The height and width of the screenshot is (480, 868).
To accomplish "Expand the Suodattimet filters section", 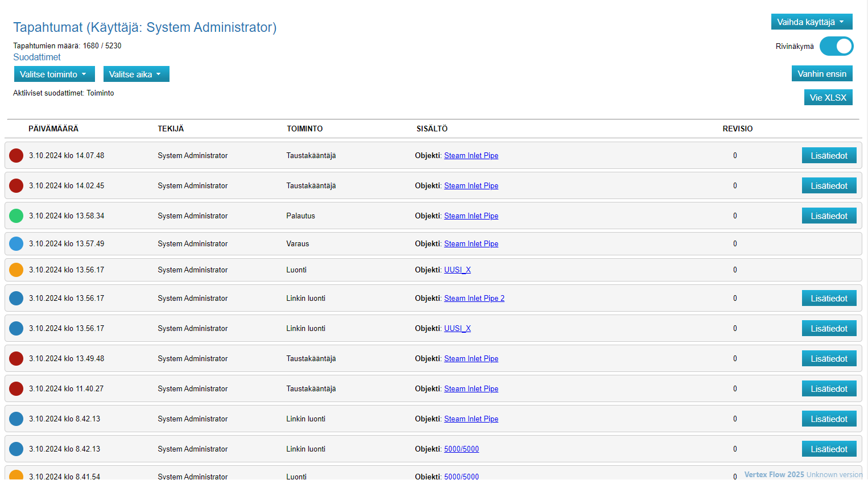I will (37, 57).
